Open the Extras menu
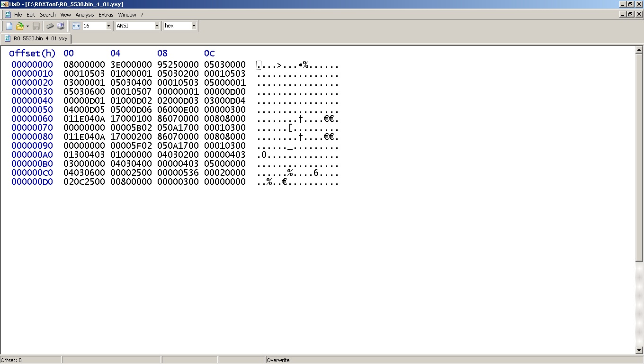This screenshot has height=364, width=644. click(106, 15)
